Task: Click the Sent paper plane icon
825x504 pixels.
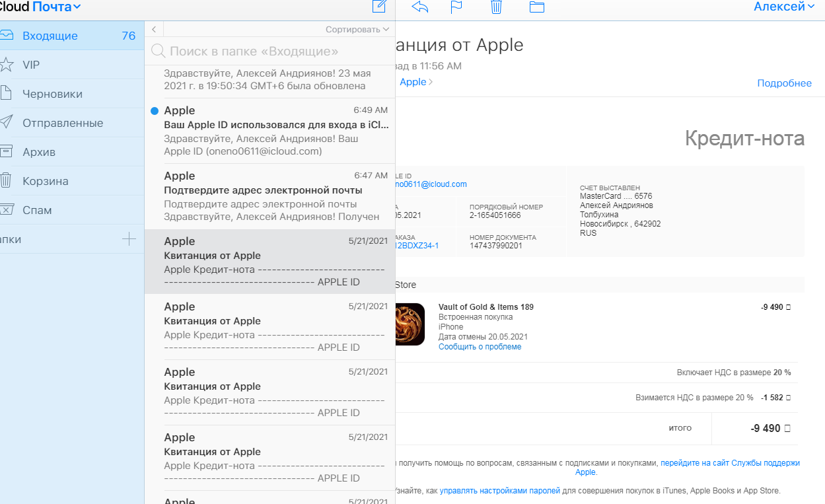Action: [x=6, y=122]
